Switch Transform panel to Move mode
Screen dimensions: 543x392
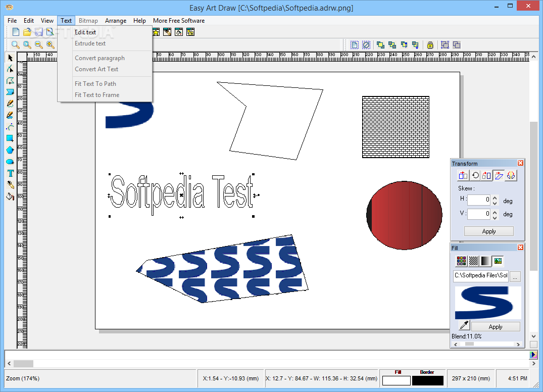pyautogui.click(x=463, y=176)
